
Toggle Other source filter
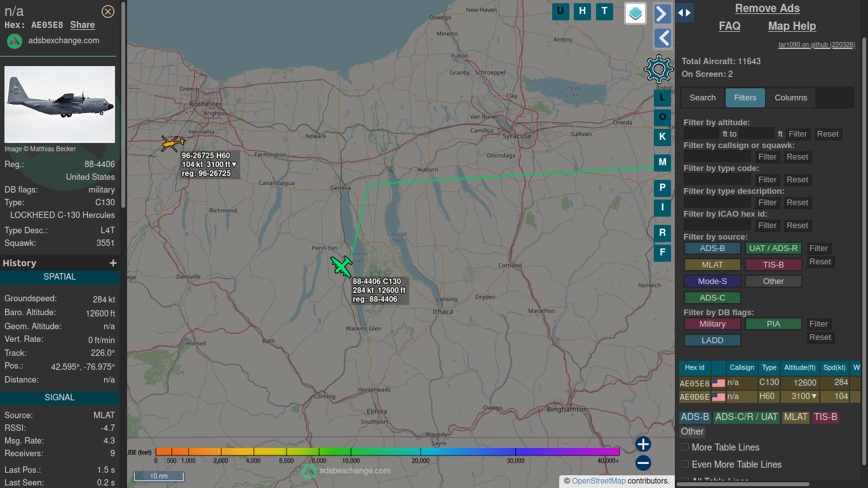pyautogui.click(x=773, y=281)
